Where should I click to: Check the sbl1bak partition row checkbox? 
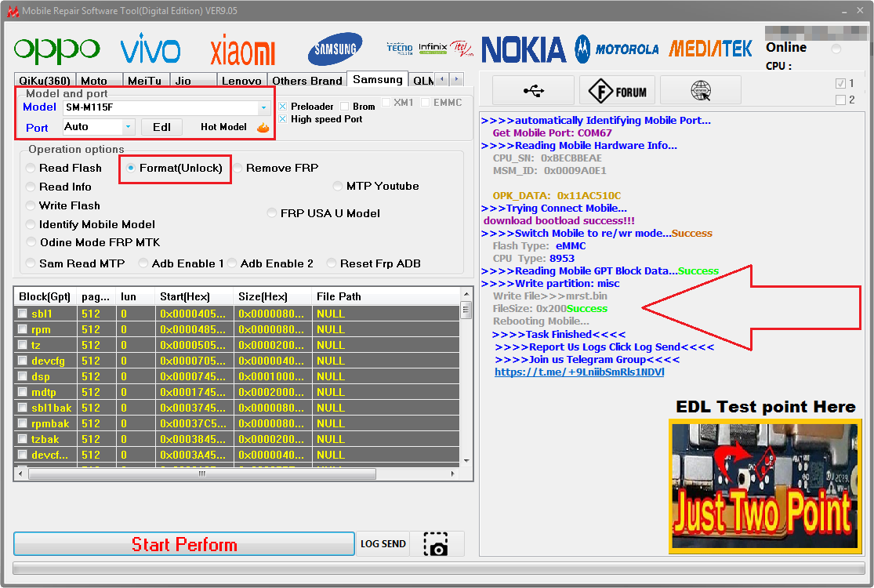coord(22,408)
